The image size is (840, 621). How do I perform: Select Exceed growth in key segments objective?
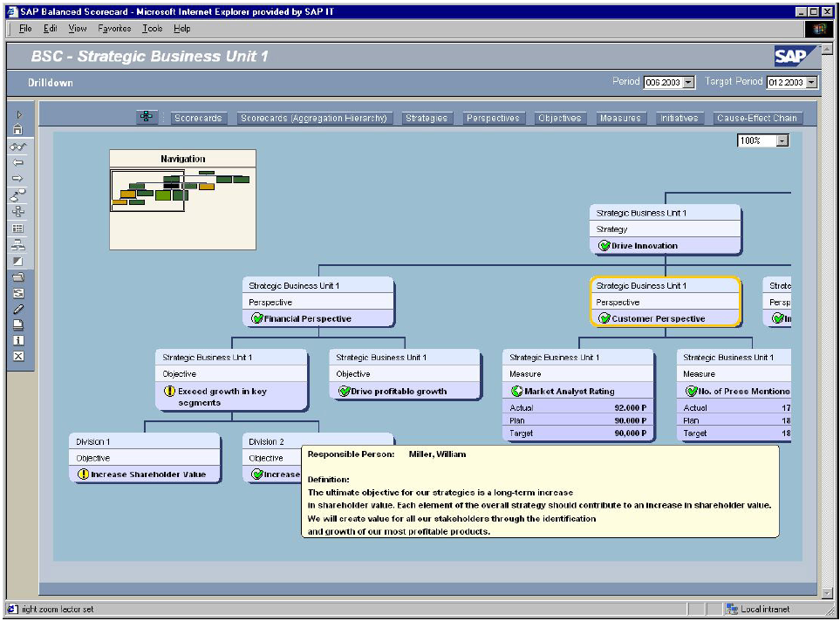point(231,380)
